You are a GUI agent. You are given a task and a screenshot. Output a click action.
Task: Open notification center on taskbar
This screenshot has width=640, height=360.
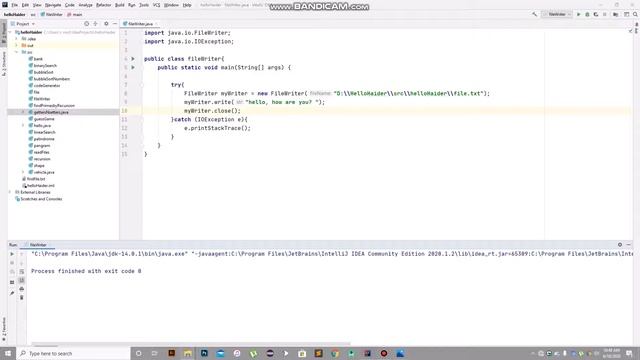tap(629, 353)
